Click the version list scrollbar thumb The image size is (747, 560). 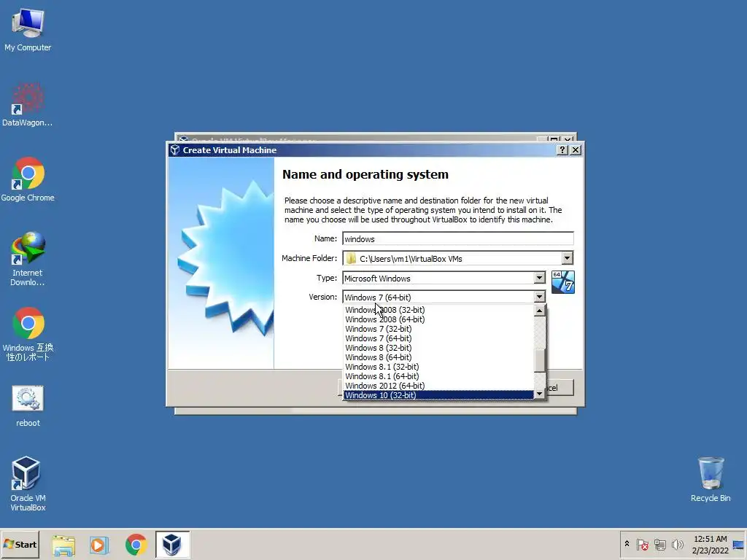(539, 361)
